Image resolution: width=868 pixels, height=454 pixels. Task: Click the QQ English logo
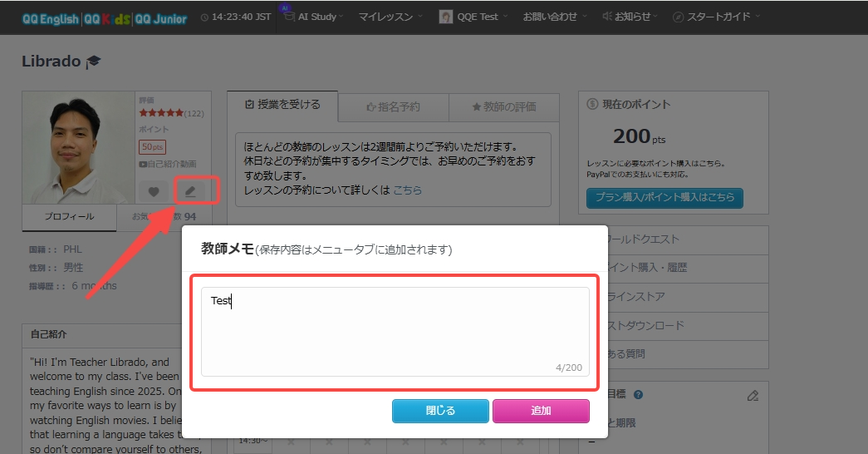pos(51,19)
